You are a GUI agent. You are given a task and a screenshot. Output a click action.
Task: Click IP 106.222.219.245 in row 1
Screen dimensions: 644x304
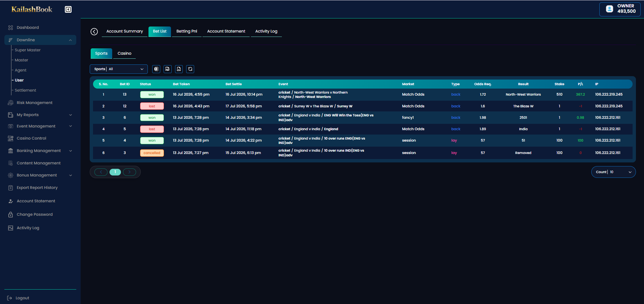click(x=609, y=95)
